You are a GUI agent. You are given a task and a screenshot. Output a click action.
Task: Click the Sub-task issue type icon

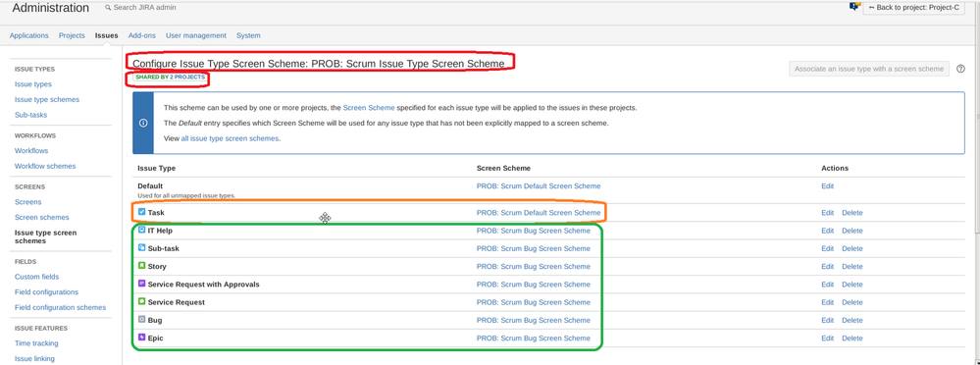point(141,247)
